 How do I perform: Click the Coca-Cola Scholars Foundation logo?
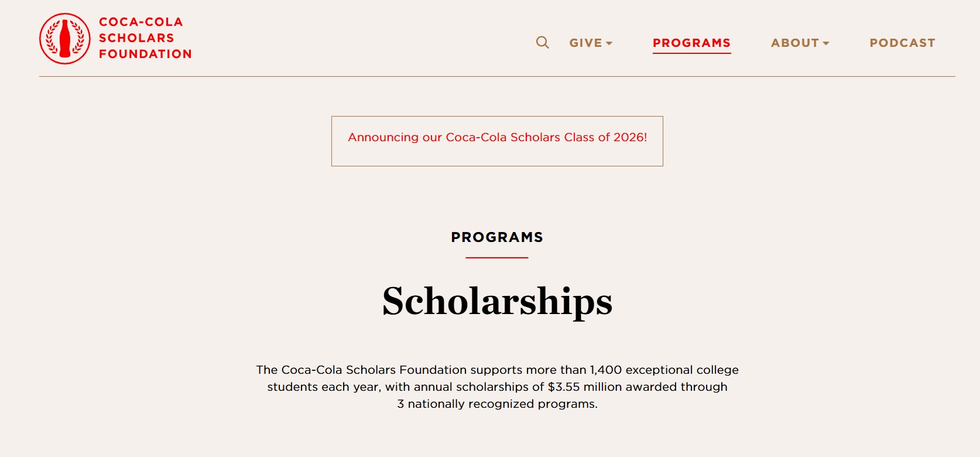[115, 37]
